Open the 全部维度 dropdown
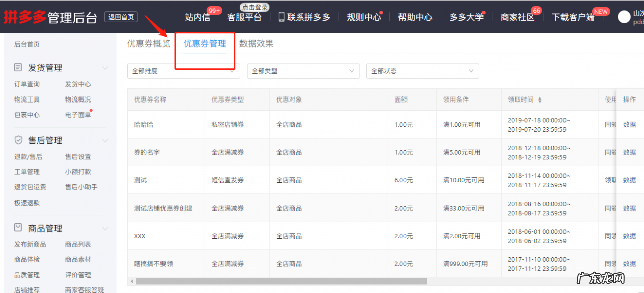Screen dimensions: 644x293 point(183,71)
